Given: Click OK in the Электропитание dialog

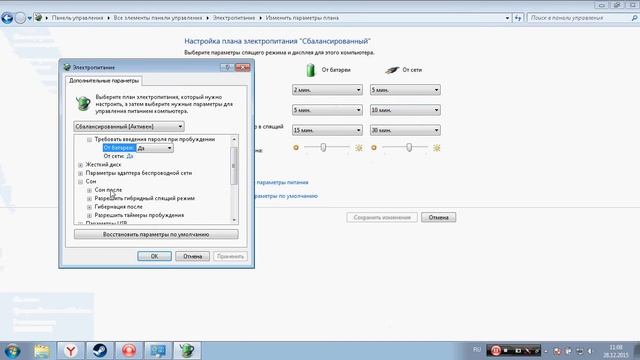Looking at the screenshot, I should tap(154, 256).
